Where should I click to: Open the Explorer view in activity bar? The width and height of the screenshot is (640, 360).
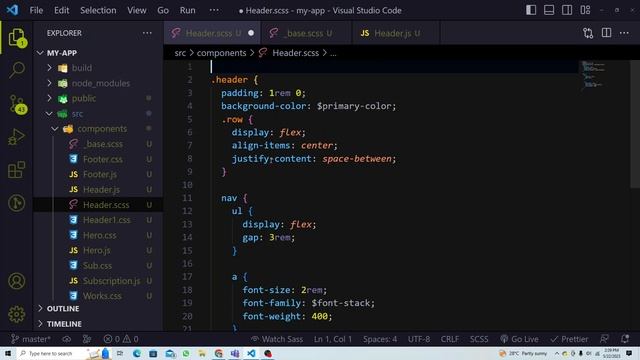[17, 38]
